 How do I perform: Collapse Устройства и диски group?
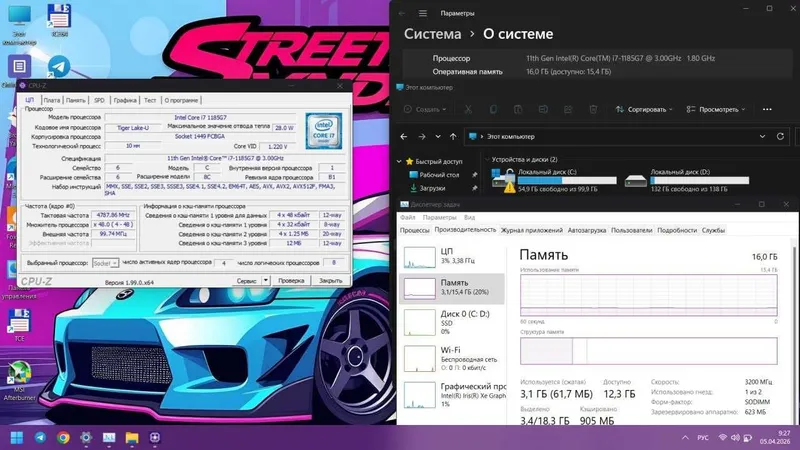click(x=487, y=160)
